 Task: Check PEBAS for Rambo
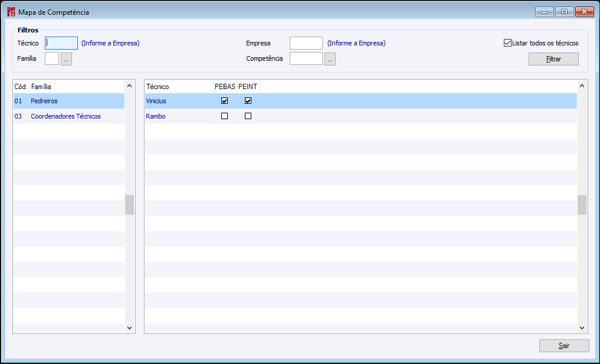coord(225,116)
